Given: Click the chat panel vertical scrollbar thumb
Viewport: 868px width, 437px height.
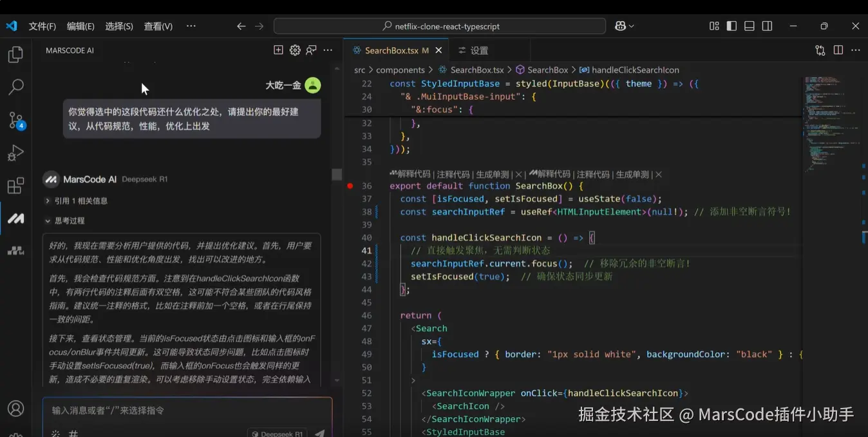Looking at the screenshot, I should click(337, 175).
